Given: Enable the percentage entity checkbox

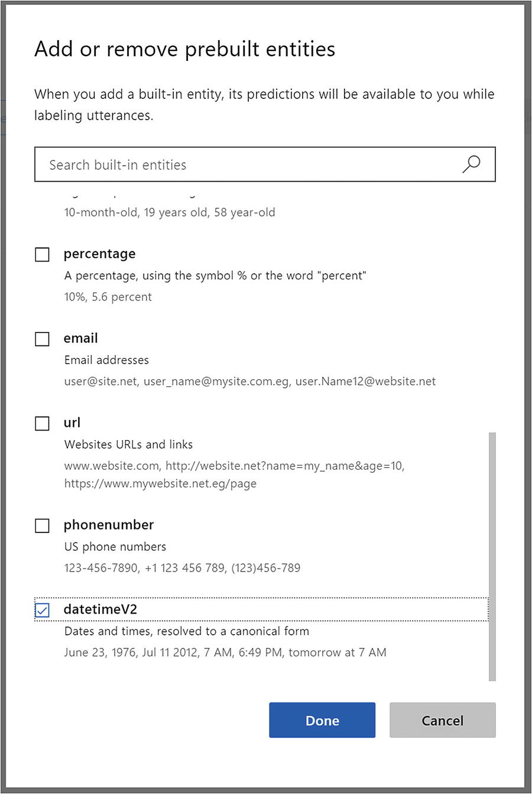Looking at the screenshot, I should click(42, 254).
